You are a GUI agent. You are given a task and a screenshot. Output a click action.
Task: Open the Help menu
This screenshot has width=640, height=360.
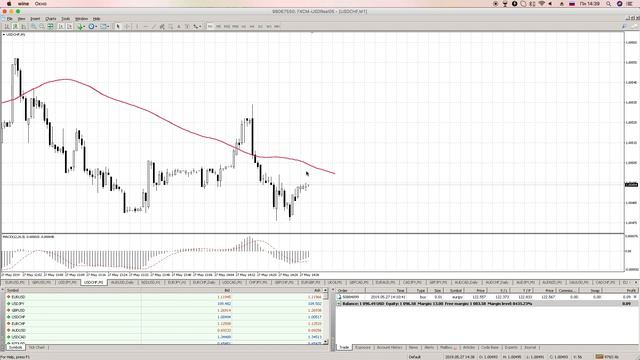96,19
